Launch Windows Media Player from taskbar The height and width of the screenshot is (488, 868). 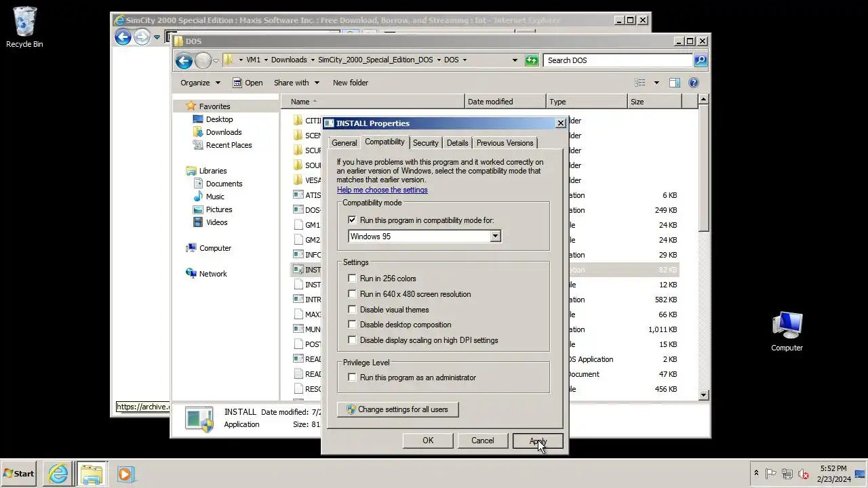tap(125, 474)
